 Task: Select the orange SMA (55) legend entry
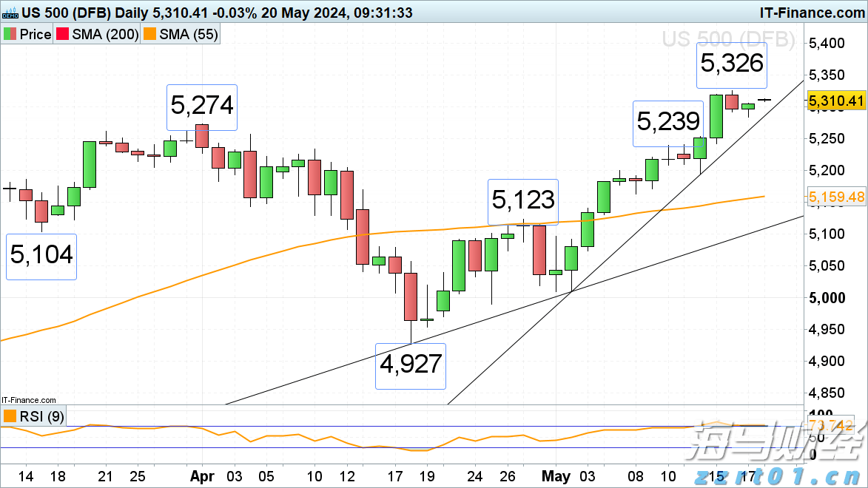pyautogui.click(x=180, y=34)
